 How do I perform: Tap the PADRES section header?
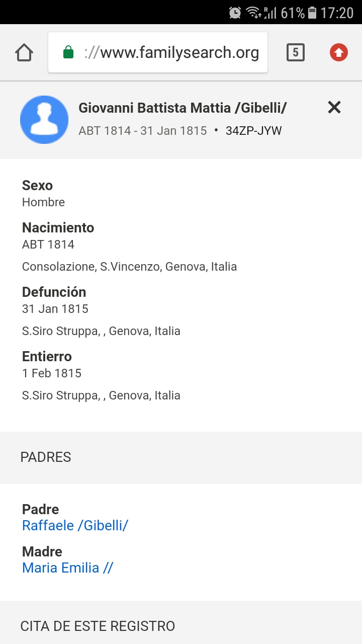pyautogui.click(x=181, y=457)
